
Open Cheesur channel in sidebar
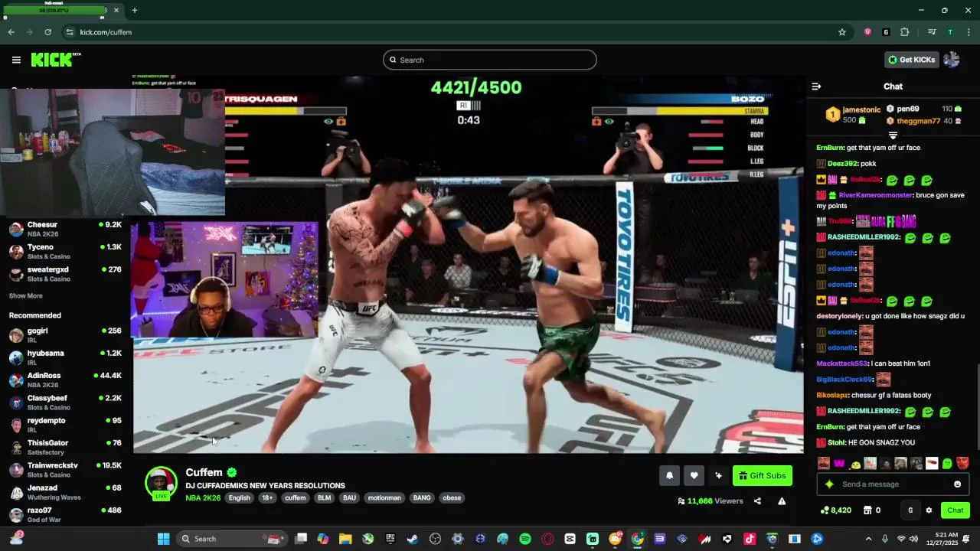pos(65,229)
